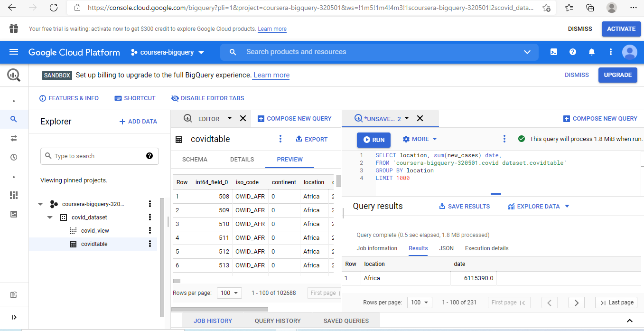Open the help question mark menu

(573, 52)
